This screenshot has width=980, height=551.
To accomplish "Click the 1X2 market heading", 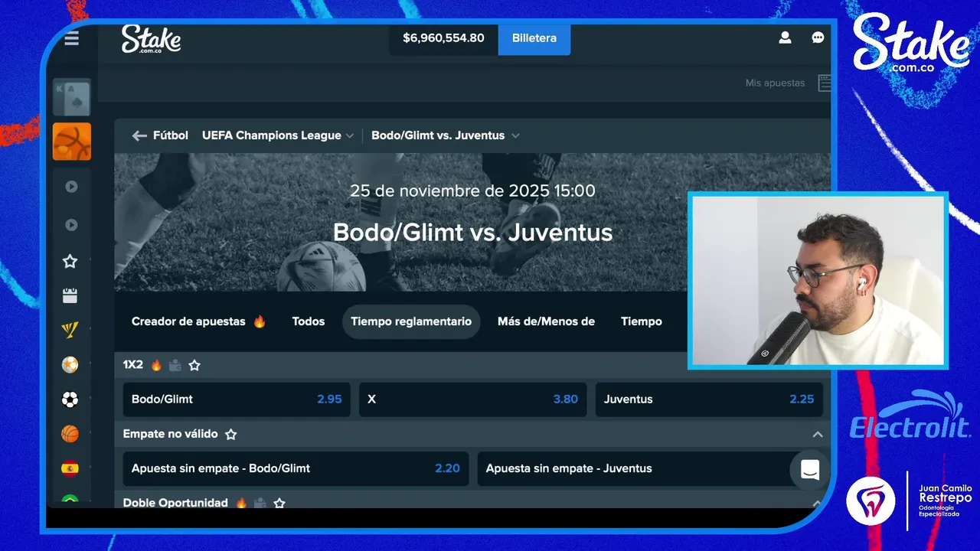I will [x=133, y=365].
